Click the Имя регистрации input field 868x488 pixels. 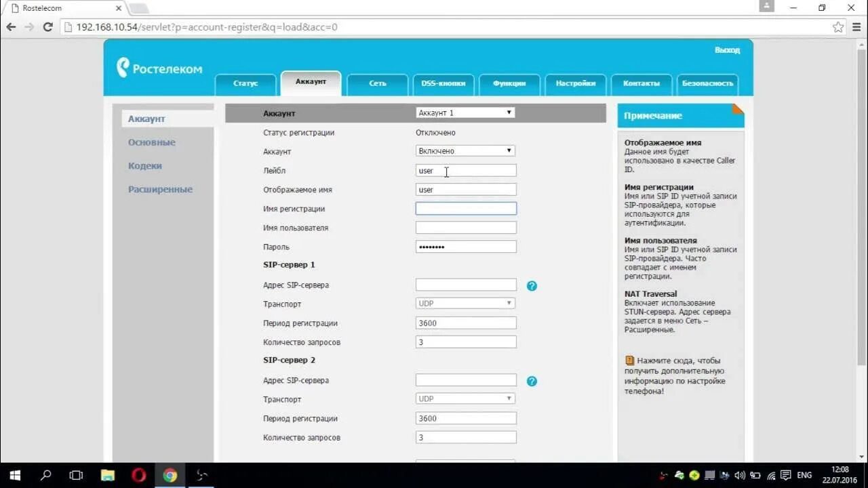(x=466, y=209)
